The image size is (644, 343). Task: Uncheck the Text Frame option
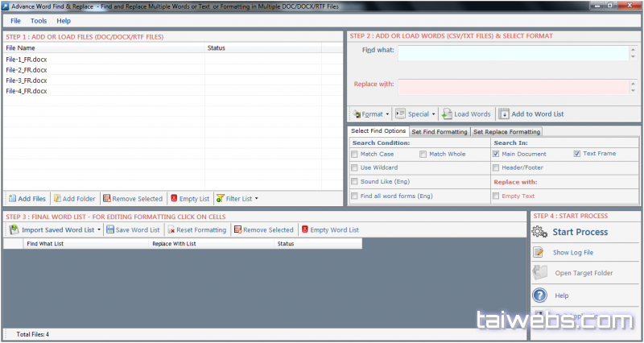[x=577, y=154]
